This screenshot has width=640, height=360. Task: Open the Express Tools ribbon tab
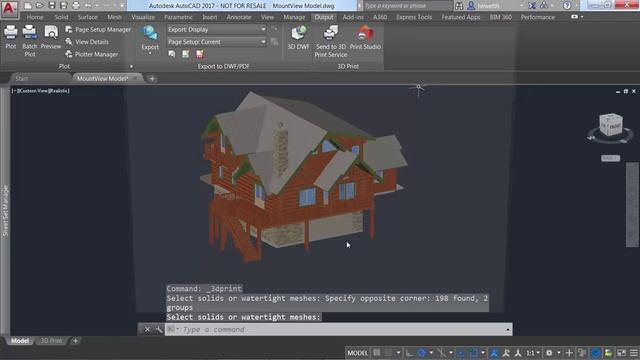click(x=414, y=17)
